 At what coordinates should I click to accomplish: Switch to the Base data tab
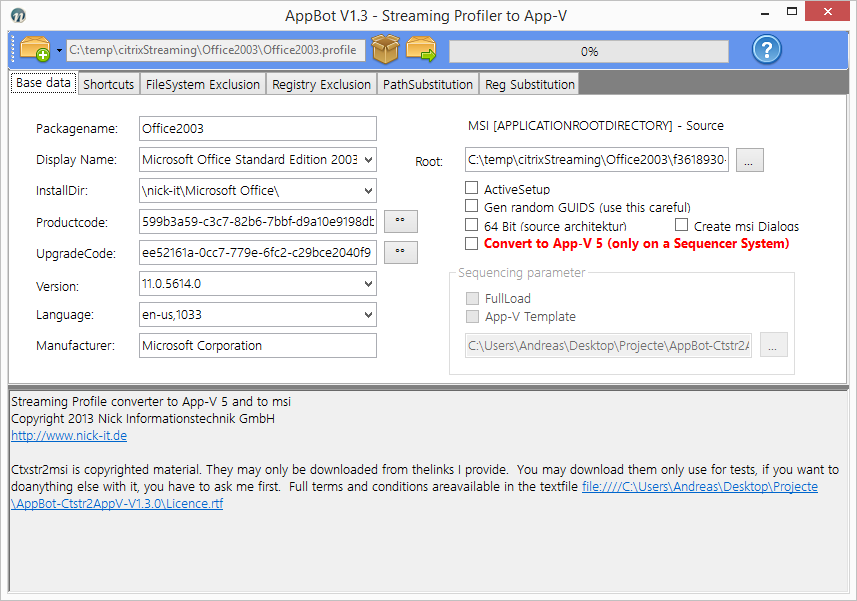(x=43, y=83)
